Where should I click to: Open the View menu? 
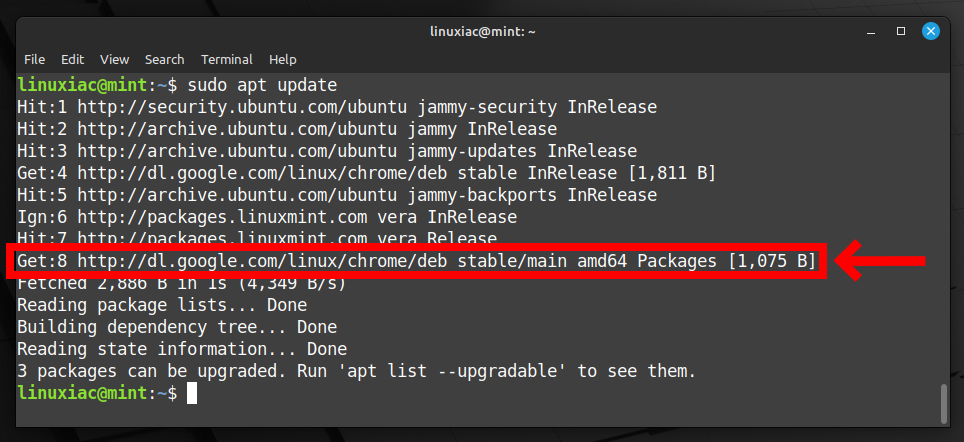[114, 60]
